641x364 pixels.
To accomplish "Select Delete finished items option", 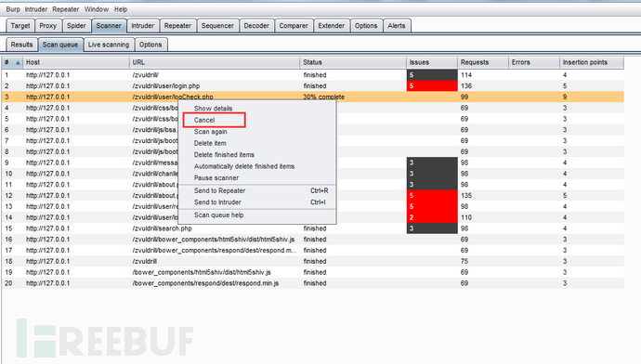I will tap(224, 155).
